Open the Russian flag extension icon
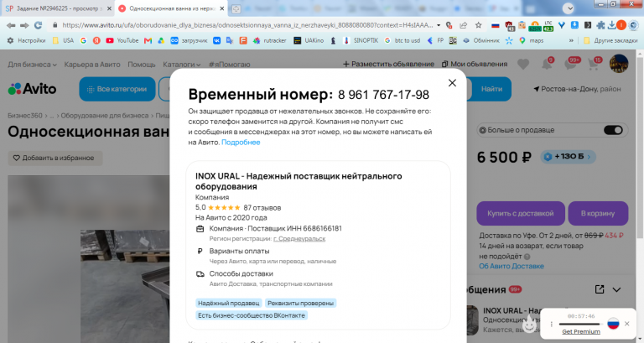The height and width of the screenshot is (343, 644). tap(496, 25)
